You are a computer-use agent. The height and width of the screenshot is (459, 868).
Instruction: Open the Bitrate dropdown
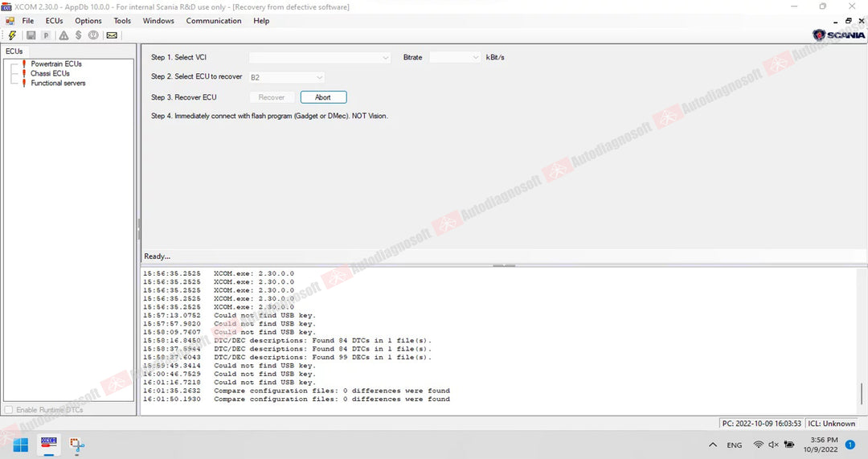click(455, 58)
